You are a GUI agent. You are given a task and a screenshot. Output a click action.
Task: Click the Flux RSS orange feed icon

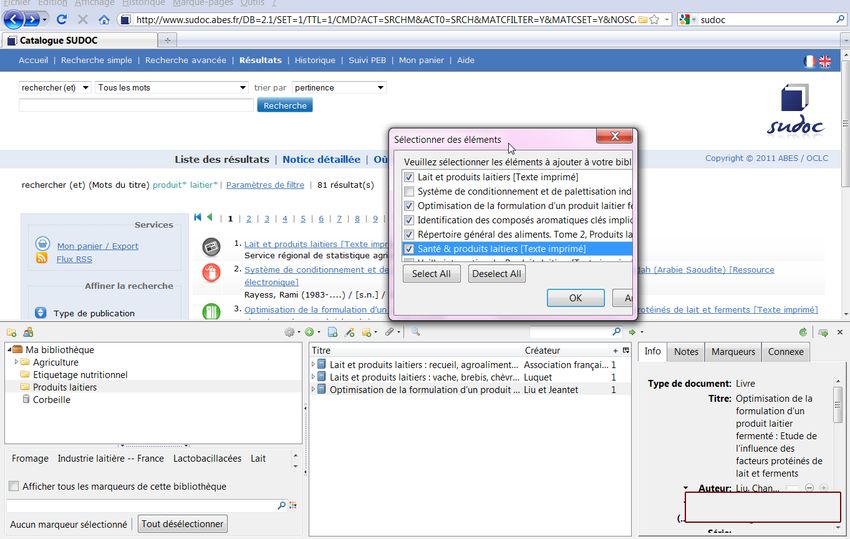pos(42,258)
